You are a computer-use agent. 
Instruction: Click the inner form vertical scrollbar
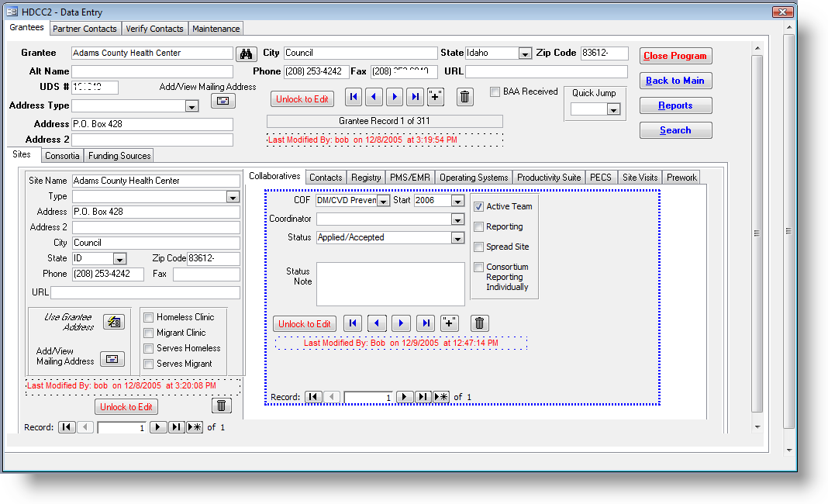(757, 233)
